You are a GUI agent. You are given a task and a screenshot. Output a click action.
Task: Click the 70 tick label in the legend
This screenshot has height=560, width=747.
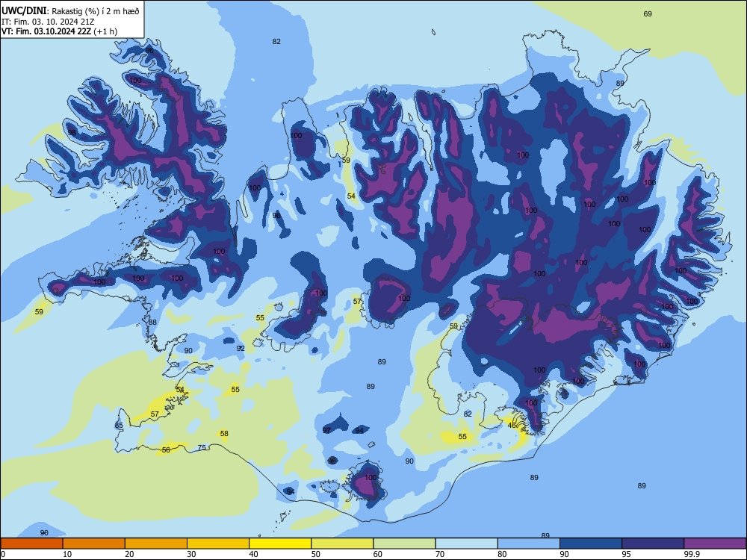(x=440, y=554)
